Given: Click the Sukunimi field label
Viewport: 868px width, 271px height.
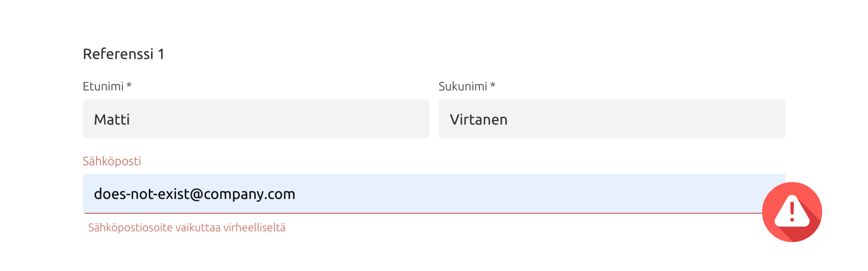Looking at the screenshot, I should [463, 87].
